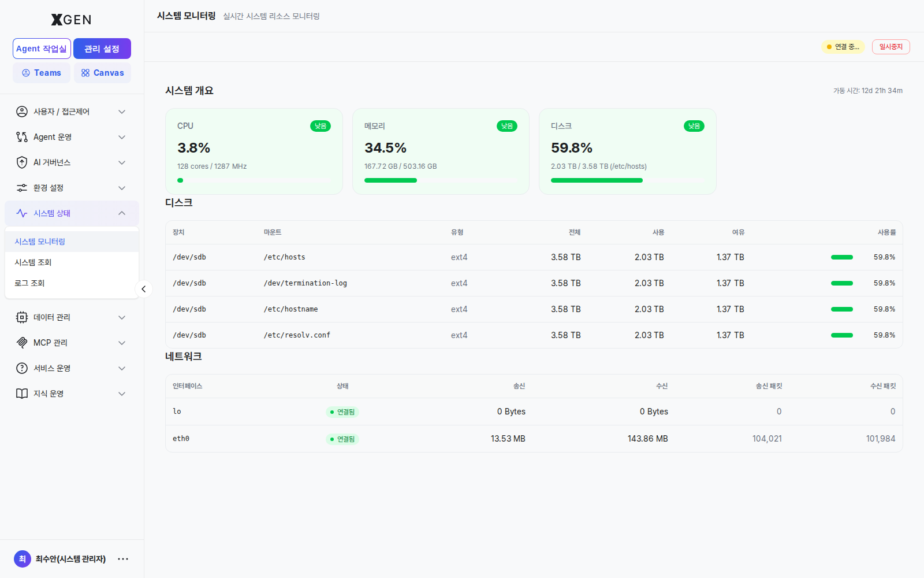Click the 지식 운영 book icon
Image resolution: width=924 pixels, height=578 pixels.
click(22, 394)
